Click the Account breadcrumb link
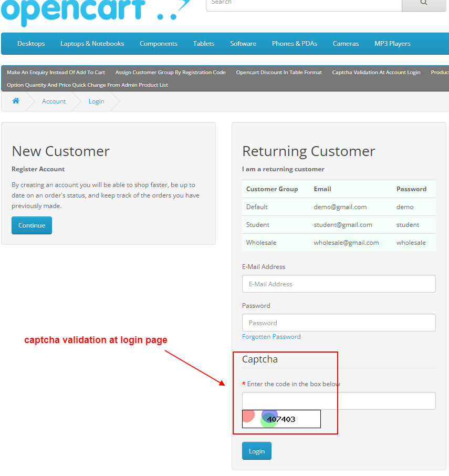Screen dimensions: 449x476 pyautogui.click(x=54, y=101)
